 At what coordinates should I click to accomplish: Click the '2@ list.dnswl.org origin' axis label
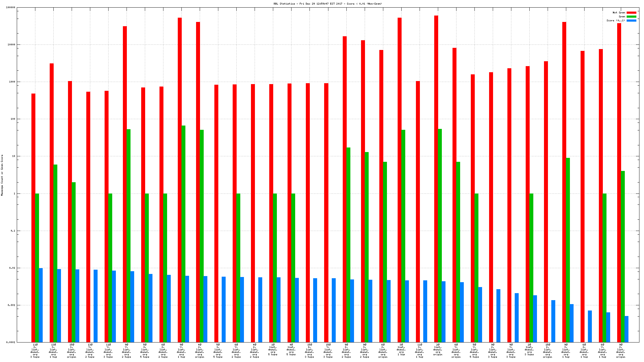438,349
